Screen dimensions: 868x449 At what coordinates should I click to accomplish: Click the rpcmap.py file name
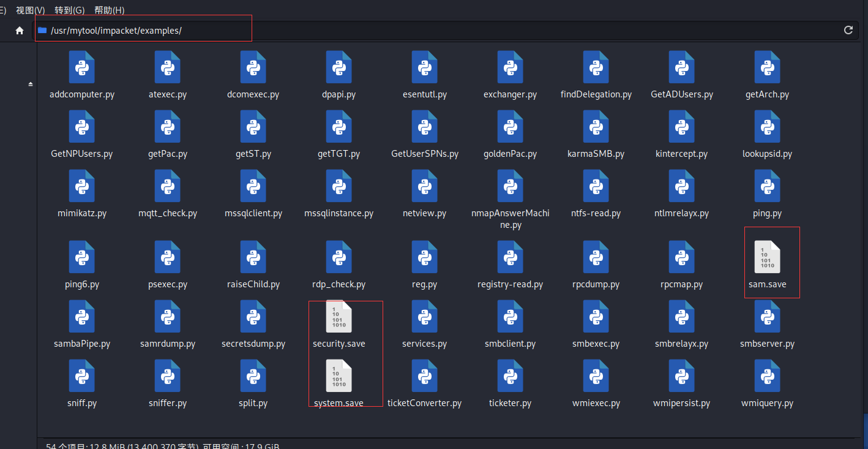(x=682, y=285)
